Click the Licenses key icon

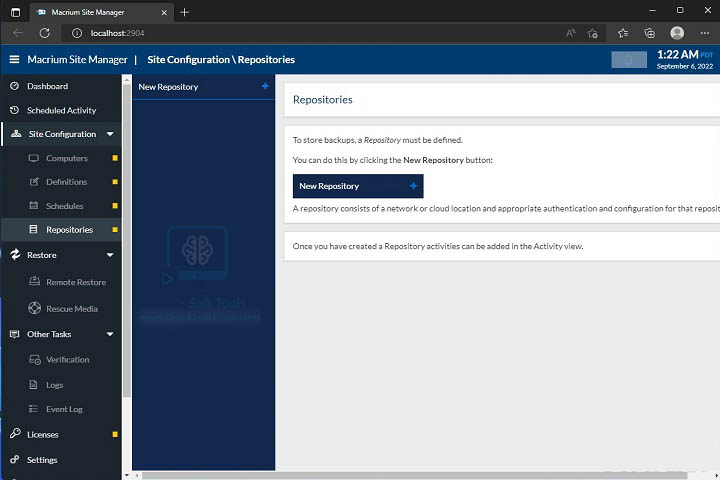(15, 433)
